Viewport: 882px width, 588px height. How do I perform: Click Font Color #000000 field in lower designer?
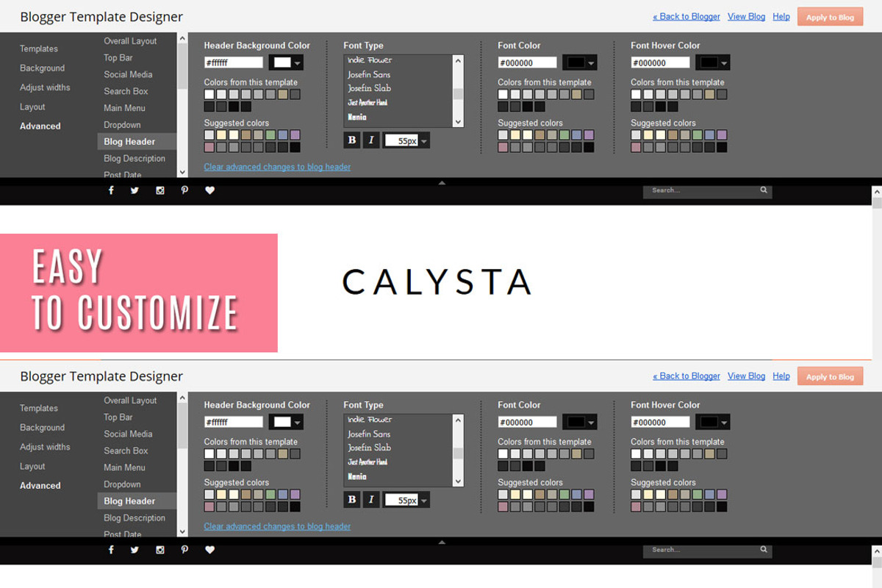click(x=527, y=423)
